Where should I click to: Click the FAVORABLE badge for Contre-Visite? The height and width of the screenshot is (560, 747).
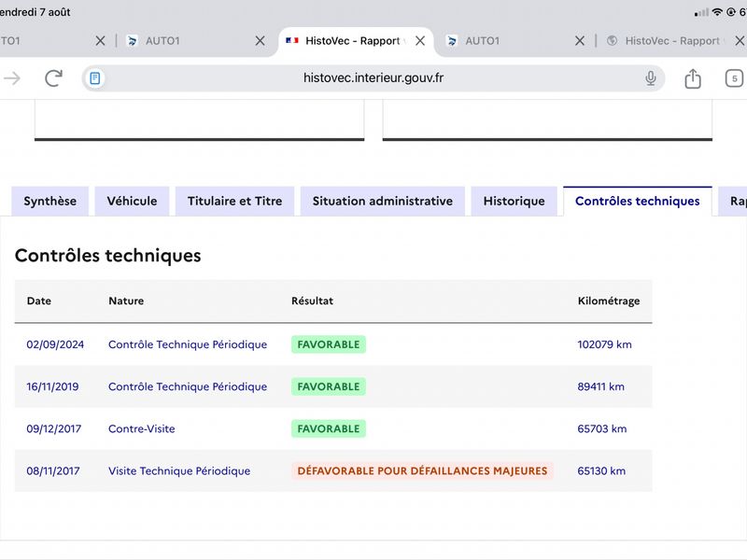[x=329, y=428]
